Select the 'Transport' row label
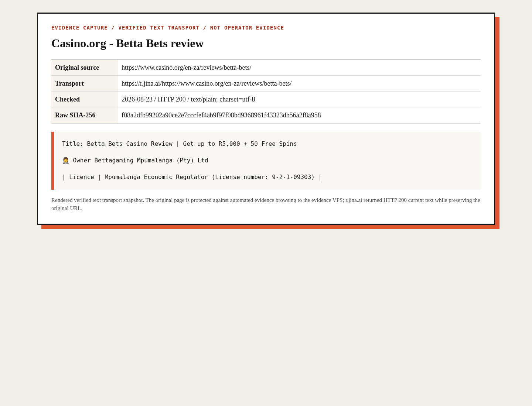 pyautogui.click(x=69, y=83)
